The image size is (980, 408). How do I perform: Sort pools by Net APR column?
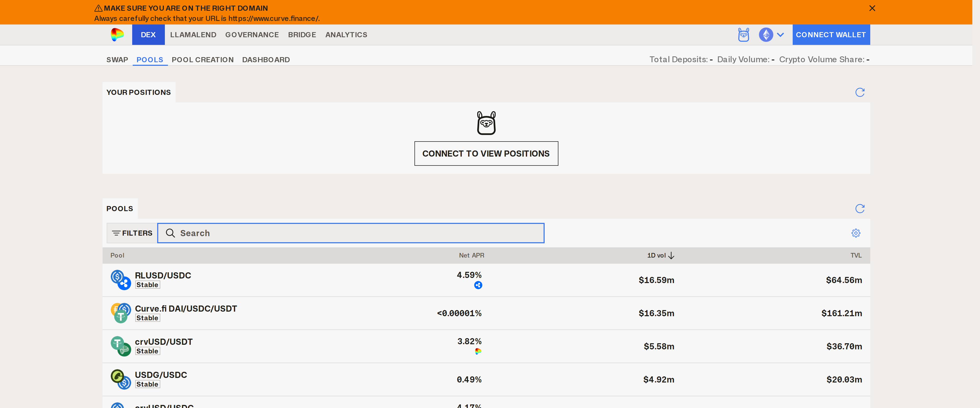pyautogui.click(x=471, y=256)
